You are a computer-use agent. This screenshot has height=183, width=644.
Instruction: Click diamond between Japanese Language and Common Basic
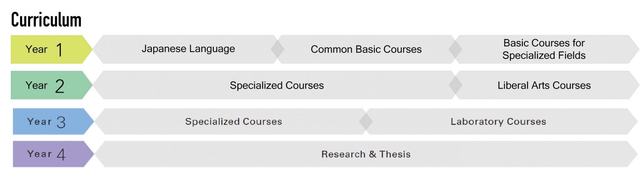(278, 49)
